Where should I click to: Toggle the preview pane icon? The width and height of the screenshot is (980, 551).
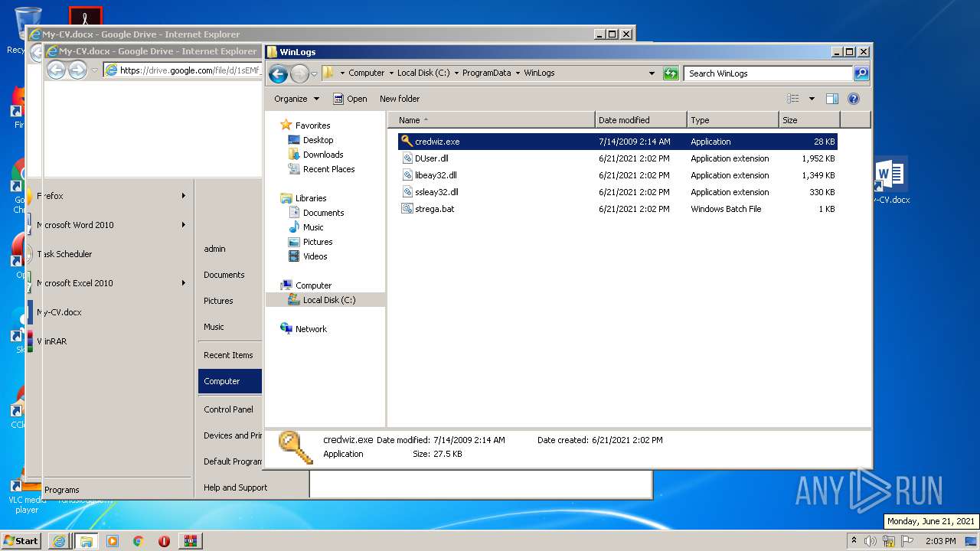832,99
